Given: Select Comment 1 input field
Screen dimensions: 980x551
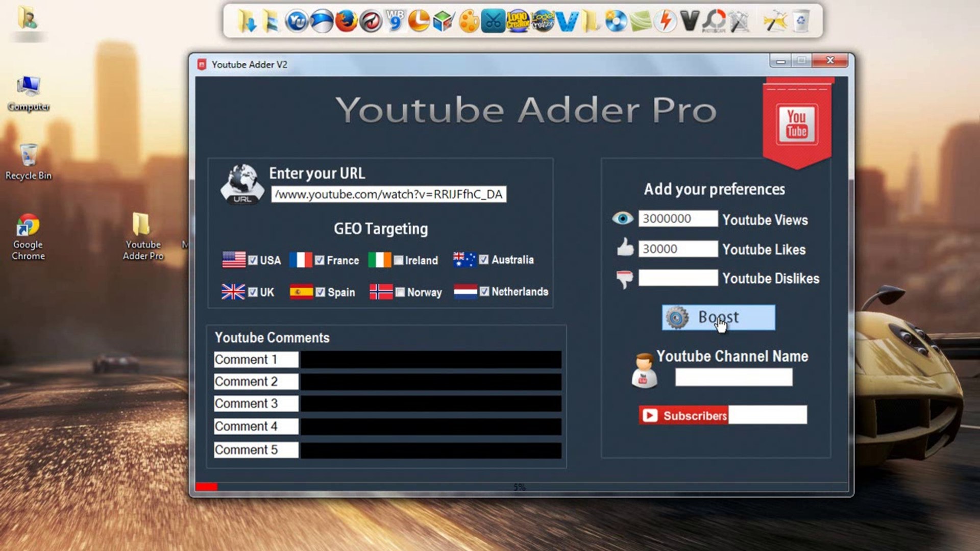Looking at the screenshot, I should click(430, 359).
